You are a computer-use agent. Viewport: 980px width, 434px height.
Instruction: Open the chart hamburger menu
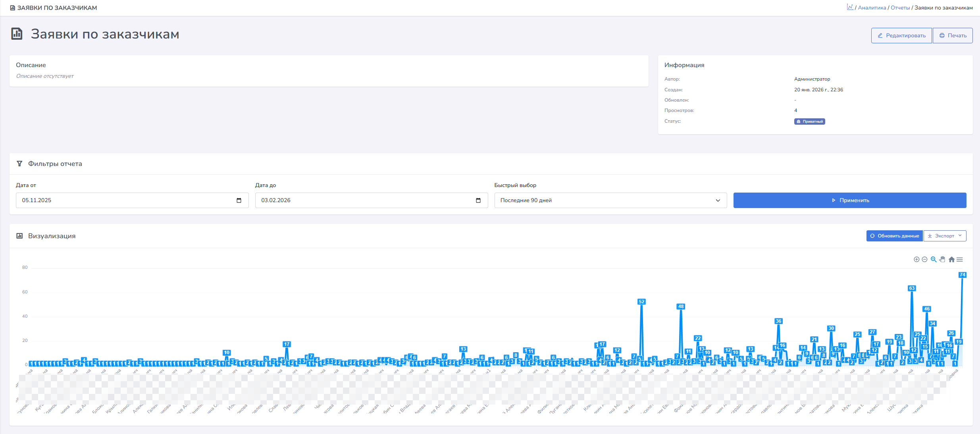(960, 259)
